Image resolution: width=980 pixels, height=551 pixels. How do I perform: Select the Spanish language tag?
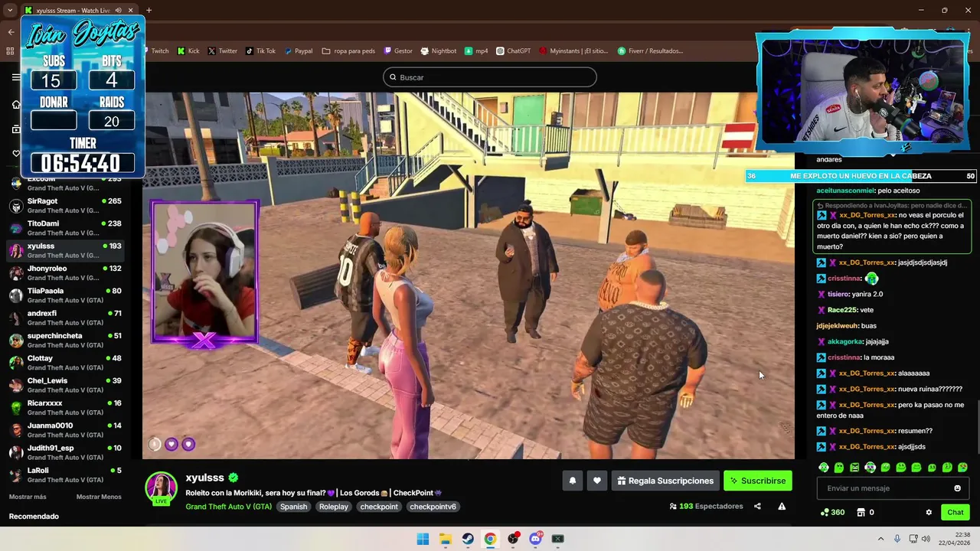pos(293,507)
